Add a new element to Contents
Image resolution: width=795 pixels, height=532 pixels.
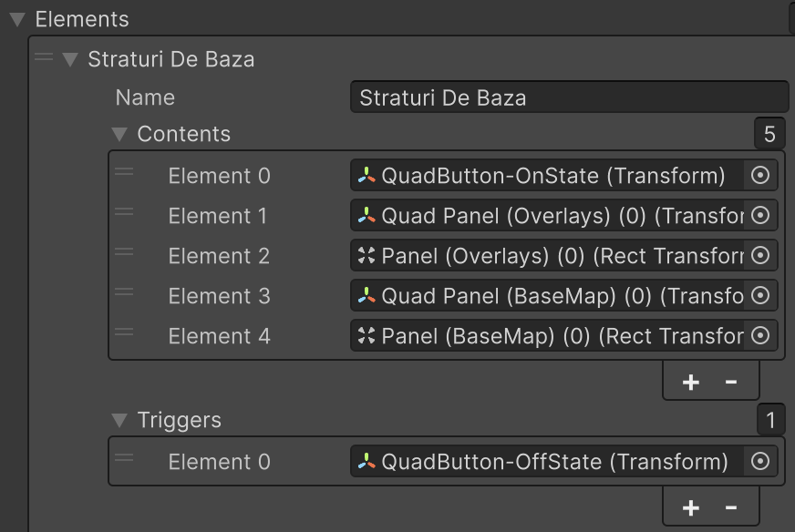pos(691,383)
